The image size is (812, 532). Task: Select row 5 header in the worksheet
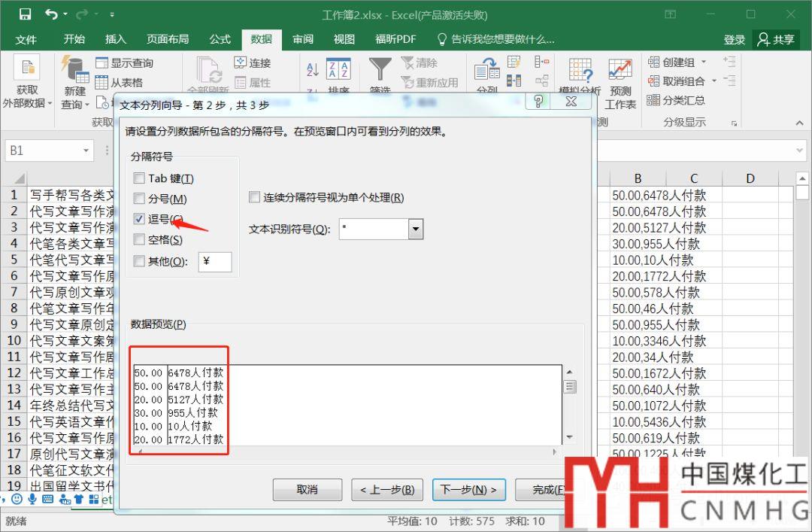[14, 260]
